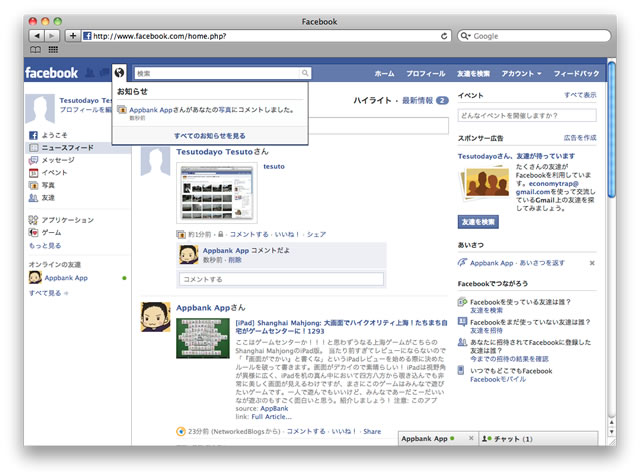The width and height of the screenshot is (640, 475).
Task: Close the Appbank App chat tab
Action: (x=471, y=438)
